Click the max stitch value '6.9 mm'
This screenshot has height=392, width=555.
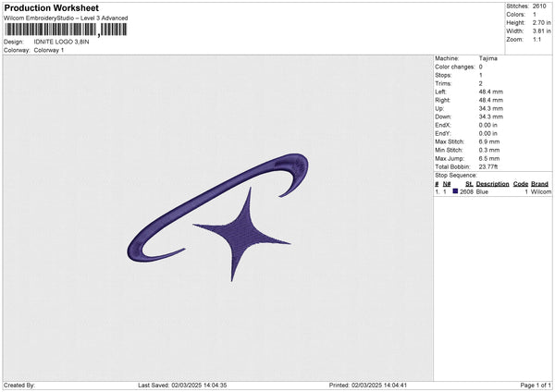click(x=489, y=141)
